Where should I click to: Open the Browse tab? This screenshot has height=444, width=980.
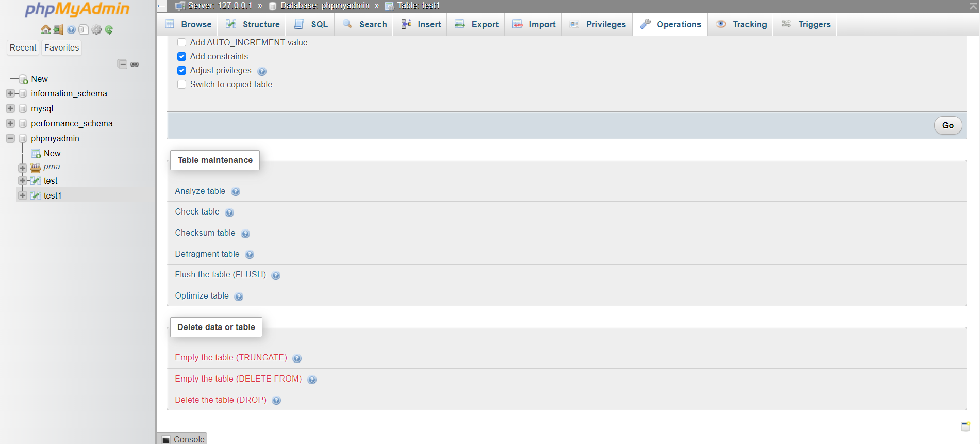click(x=188, y=24)
